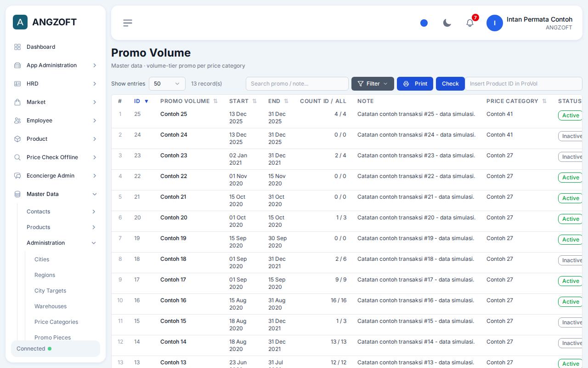
Task: Focus the Search promo / note field
Action: coord(297,84)
